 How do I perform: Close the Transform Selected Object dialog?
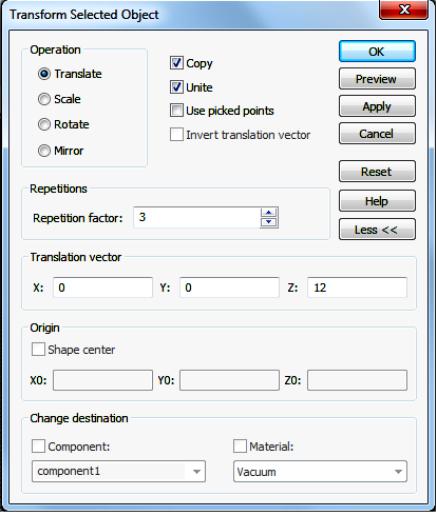click(x=404, y=10)
